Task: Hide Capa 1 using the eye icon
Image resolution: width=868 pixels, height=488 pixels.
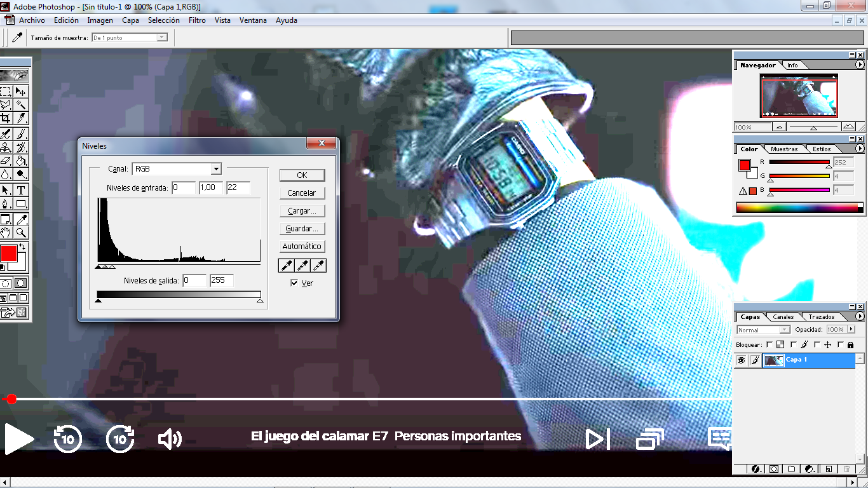Action: [741, 360]
